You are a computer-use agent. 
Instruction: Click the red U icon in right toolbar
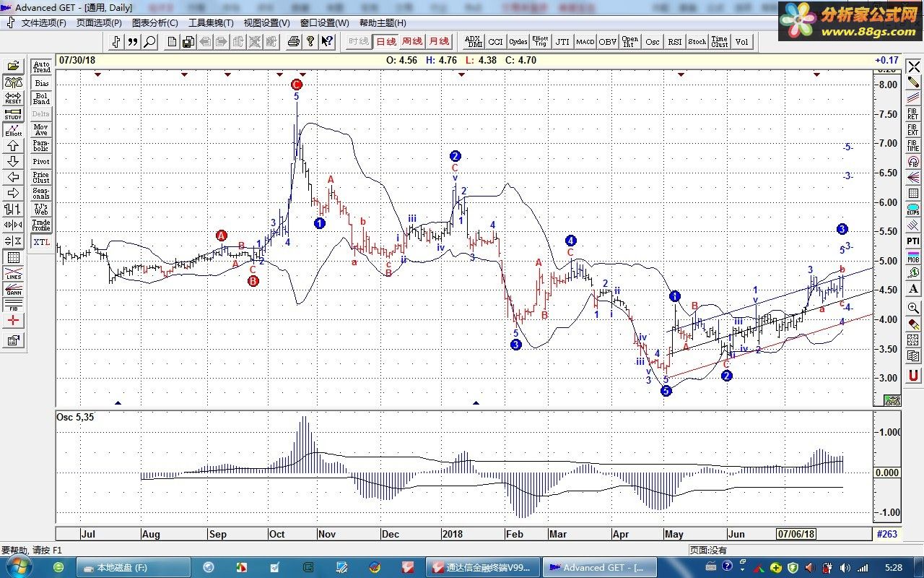pyautogui.click(x=913, y=375)
